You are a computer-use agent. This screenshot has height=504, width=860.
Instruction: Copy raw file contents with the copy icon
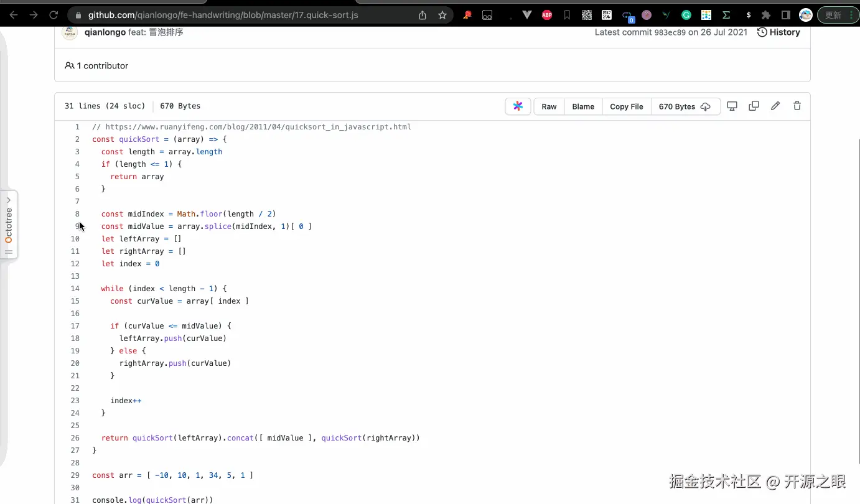(x=754, y=106)
